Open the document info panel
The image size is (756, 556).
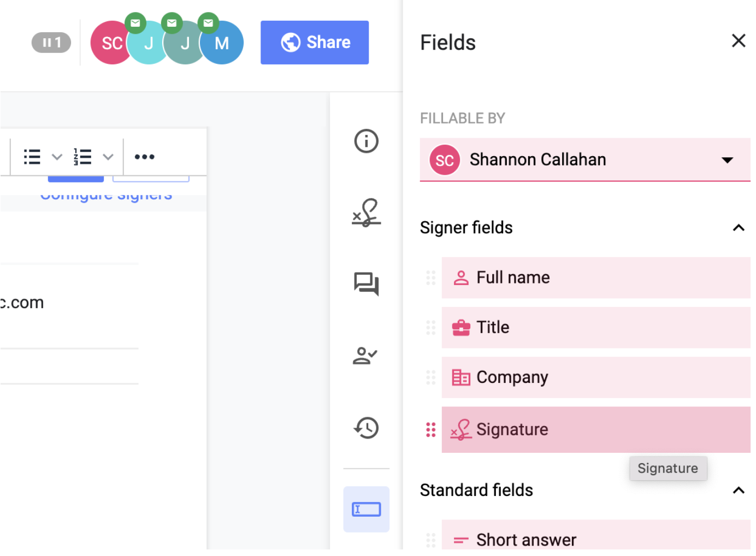pos(366,141)
